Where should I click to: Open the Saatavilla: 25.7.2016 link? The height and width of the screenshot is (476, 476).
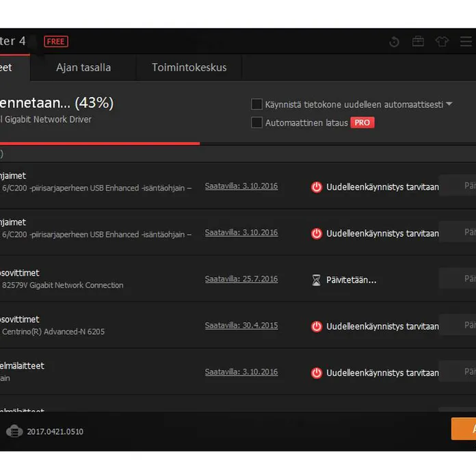click(241, 279)
